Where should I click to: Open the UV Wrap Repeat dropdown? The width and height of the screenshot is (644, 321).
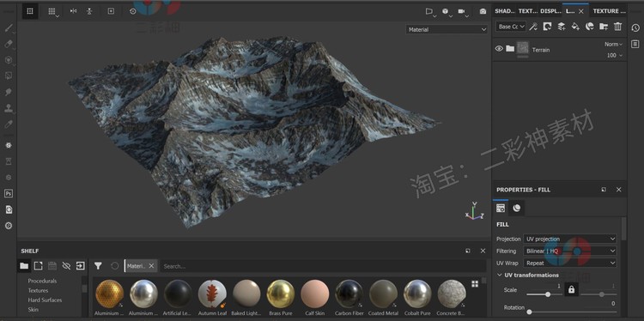coord(570,263)
